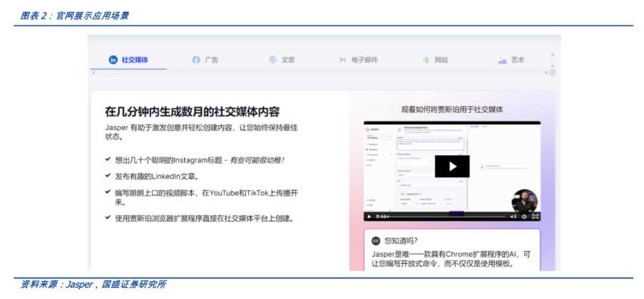Click the Facebook icon beside 广告
644x299 pixels.
(x=196, y=60)
